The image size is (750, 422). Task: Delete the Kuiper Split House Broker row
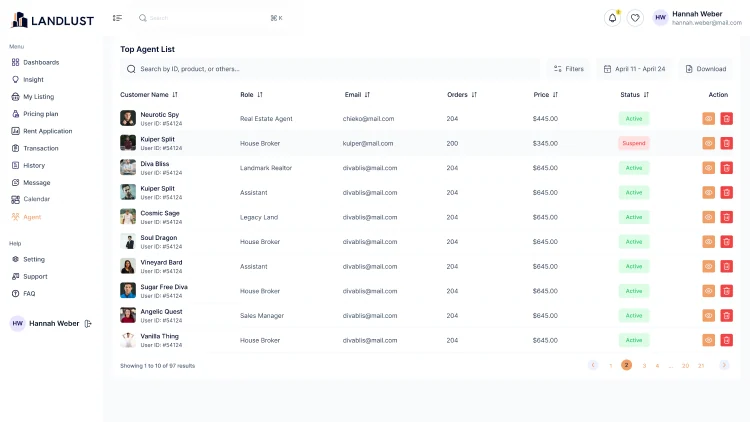point(726,143)
